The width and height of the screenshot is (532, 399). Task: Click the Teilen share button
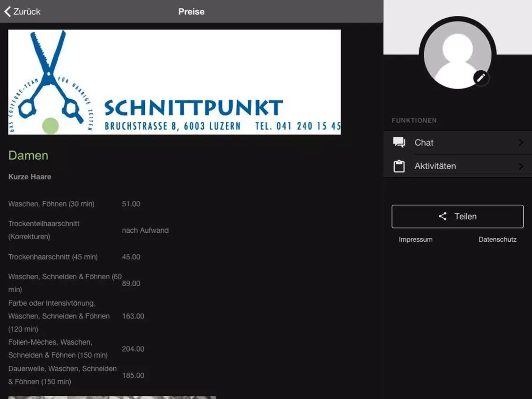click(x=458, y=216)
